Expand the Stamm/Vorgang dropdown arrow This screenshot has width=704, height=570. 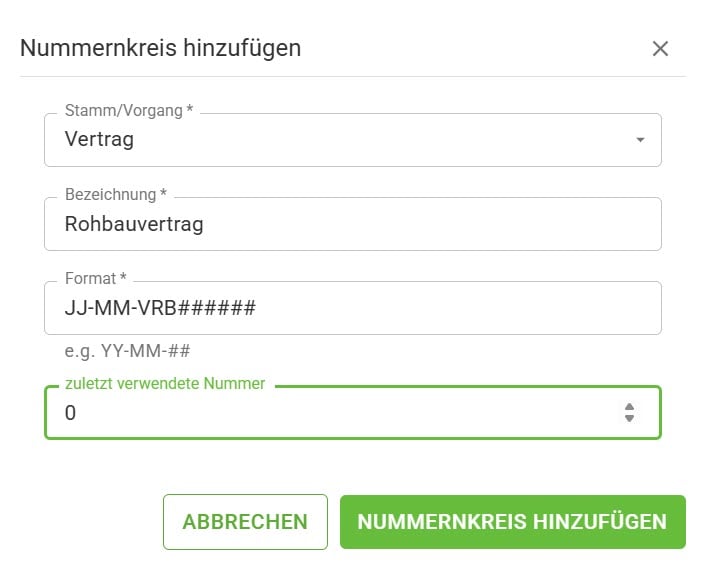tap(640, 140)
